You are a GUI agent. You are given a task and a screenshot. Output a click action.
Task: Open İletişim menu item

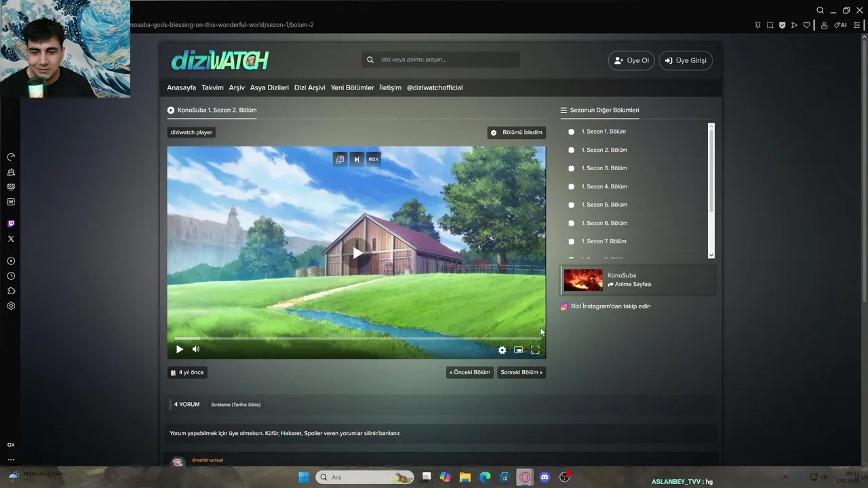click(x=390, y=87)
